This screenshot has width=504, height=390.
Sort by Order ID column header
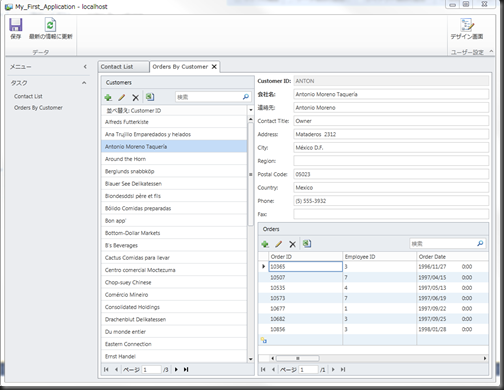coord(306,257)
